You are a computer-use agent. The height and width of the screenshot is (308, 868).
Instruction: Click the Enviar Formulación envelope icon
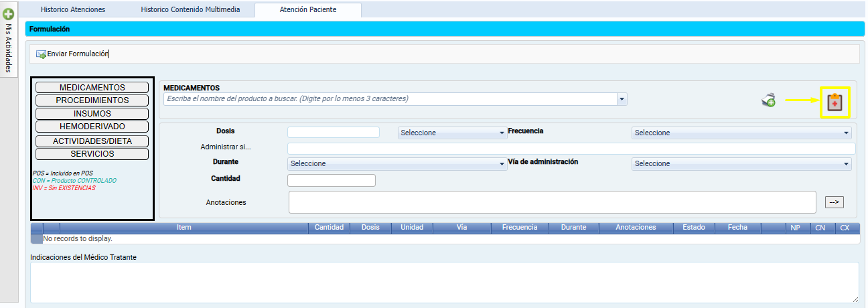tap(41, 54)
